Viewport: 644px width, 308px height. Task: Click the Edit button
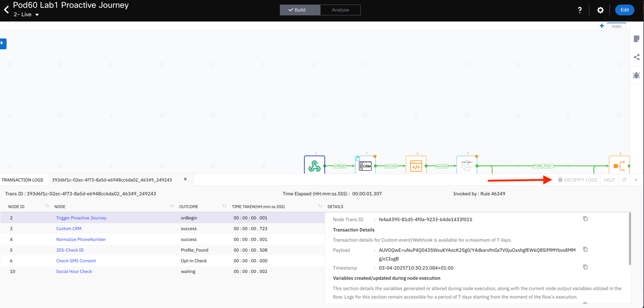point(624,10)
